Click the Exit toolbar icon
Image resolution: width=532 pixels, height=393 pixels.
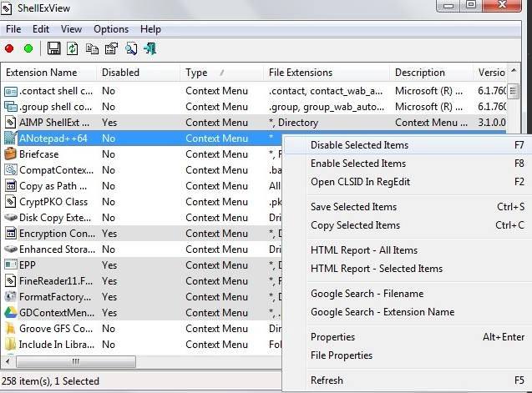pyautogui.click(x=150, y=49)
